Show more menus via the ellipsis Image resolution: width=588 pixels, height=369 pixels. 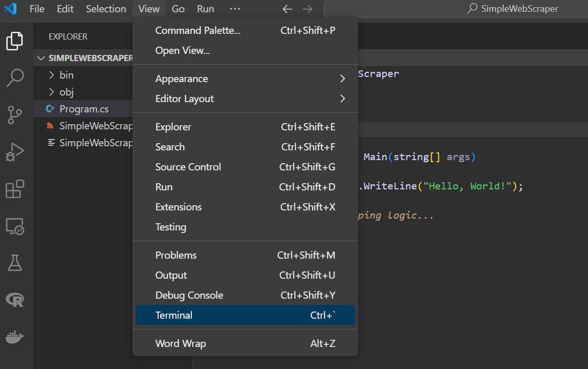tap(235, 9)
